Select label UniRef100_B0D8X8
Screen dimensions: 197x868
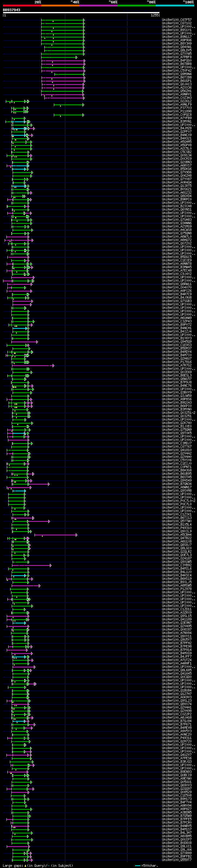(177, 843)
